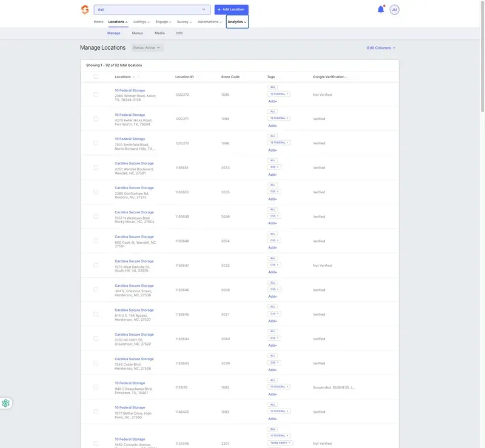Viewport: 485px width, 448px height.
Task: Select the checkbox for location 1202272
Action: tap(96, 95)
